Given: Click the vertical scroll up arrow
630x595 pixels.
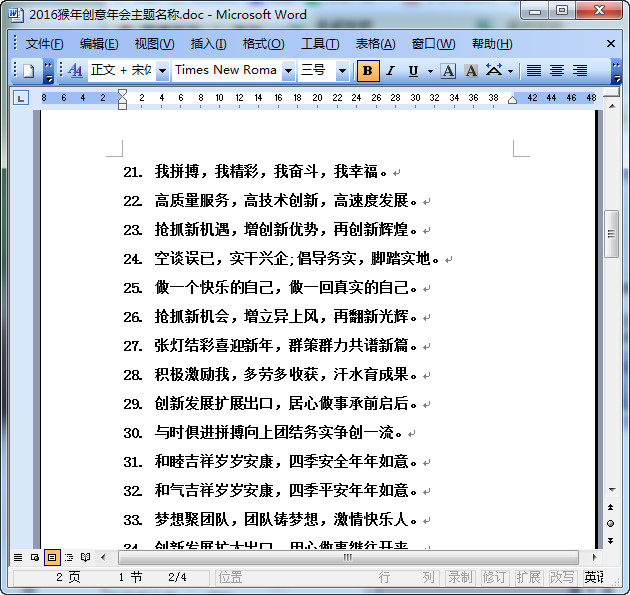Looking at the screenshot, I should pyautogui.click(x=612, y=106).
